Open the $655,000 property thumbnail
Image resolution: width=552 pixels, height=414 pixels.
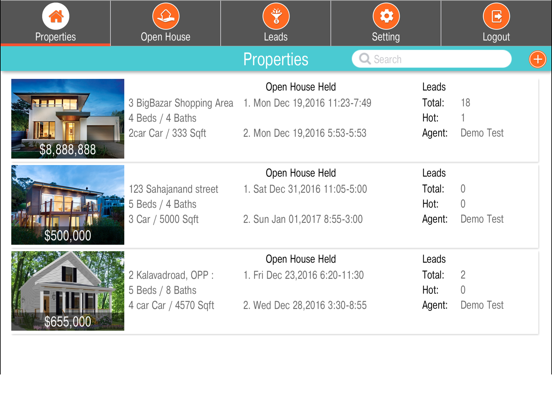[68, 291]
